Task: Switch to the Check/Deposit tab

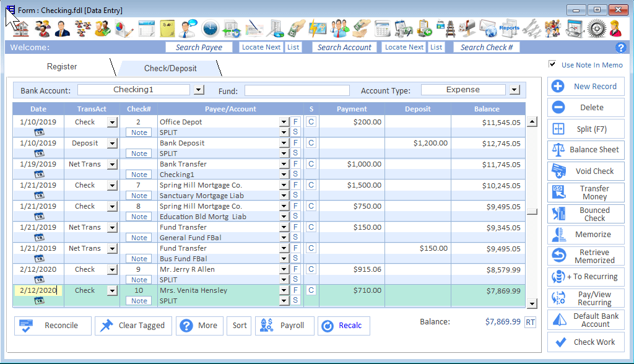Action: click(x=170, y=68)
